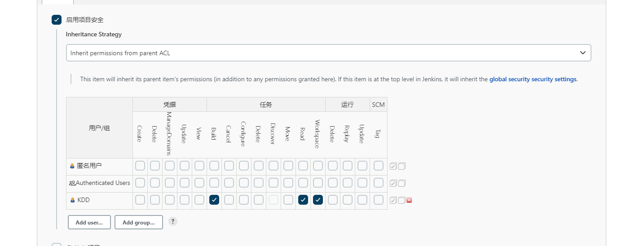Uncheck the 启用项目安全 checkbox
644x246 pixels.
(57, 20)
